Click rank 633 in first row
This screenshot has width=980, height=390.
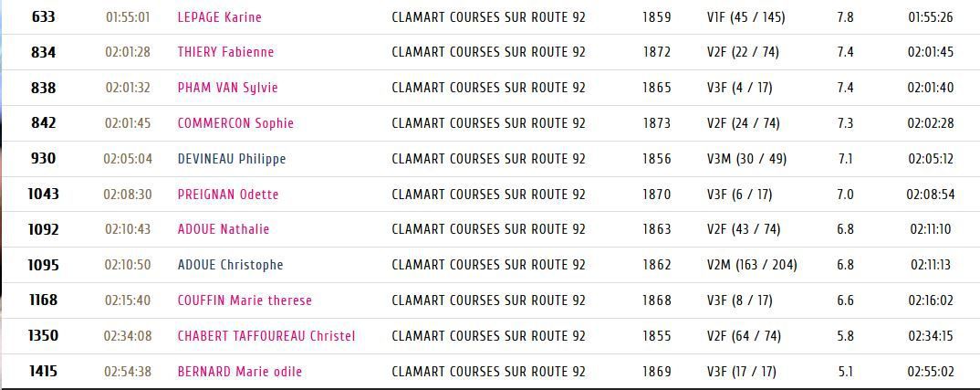click(x=43, y=17)
